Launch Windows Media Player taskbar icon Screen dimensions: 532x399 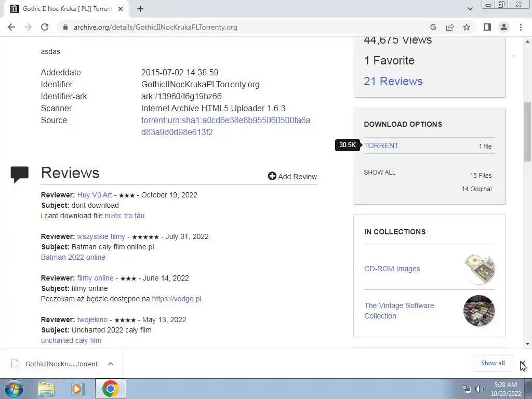tap(78, 389)
